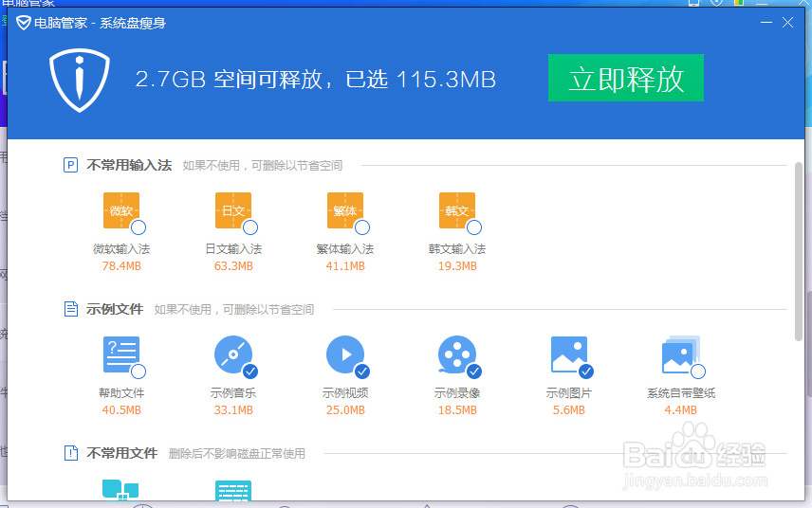Select the 微软输入法 orange icon
The width and height of the screenshot is (812, 508).
click(x=121, y=210)
